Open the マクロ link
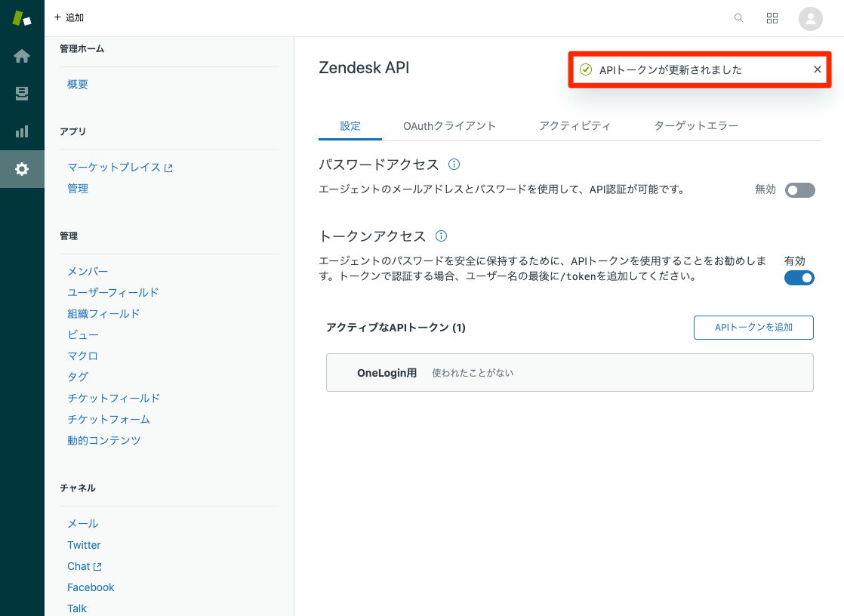844x616 pixels. point(82,356)
